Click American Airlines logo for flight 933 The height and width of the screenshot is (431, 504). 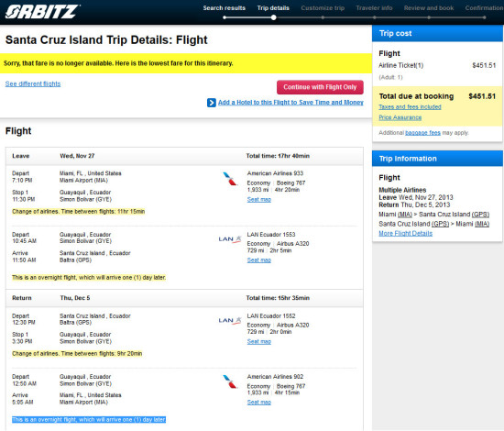pos(230,179)
